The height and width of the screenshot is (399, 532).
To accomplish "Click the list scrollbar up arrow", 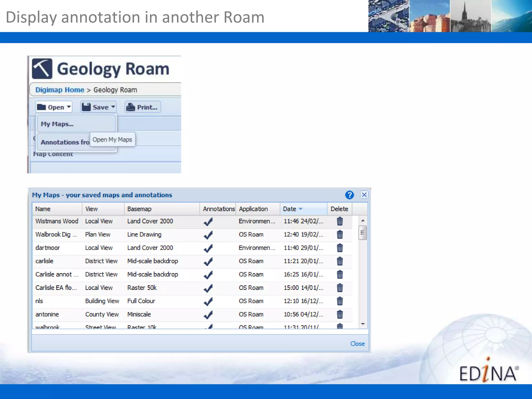I will click(363, 221).
